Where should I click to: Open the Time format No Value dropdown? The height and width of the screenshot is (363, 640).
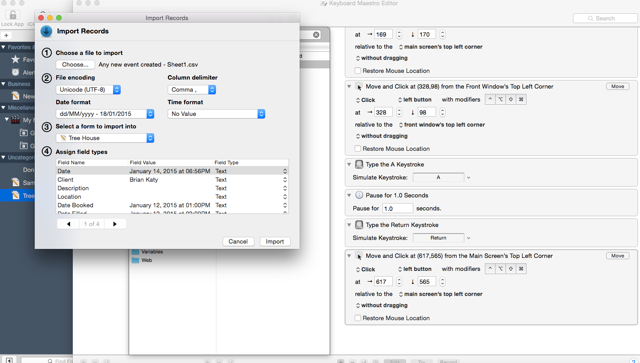(216, 114)
